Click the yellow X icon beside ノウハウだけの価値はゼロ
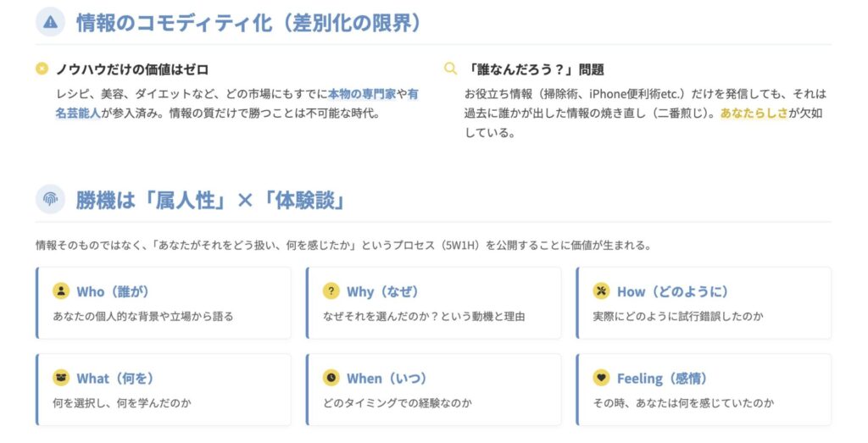This screenshot has width=868, height=443. click(42, 69)
